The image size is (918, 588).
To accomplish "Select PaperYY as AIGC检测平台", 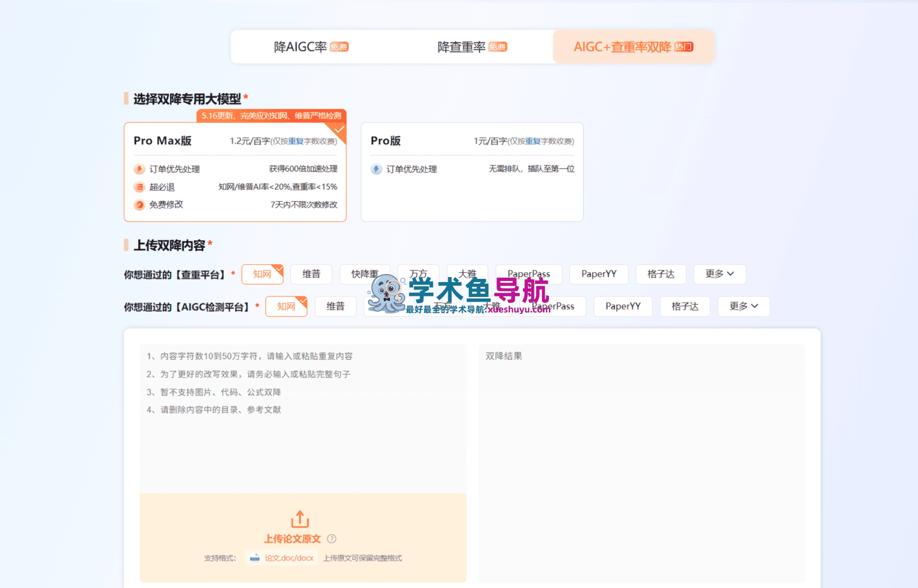I will [x=623, y=306].
